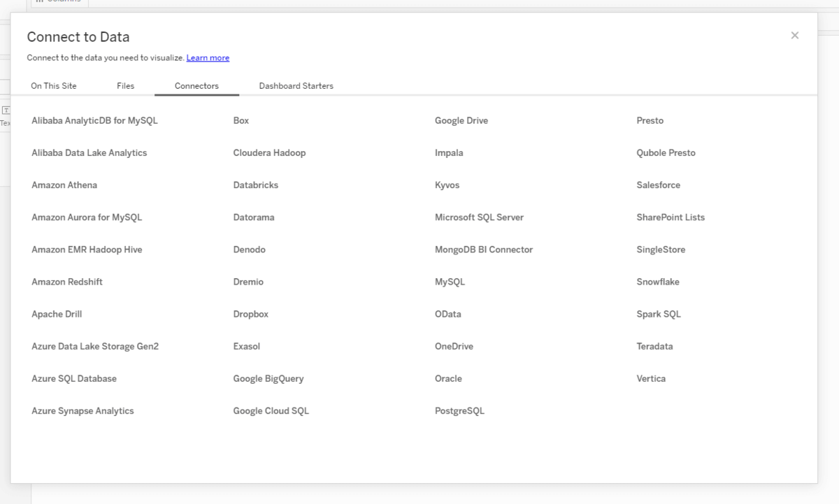Connect to Google Drive
Screen dimensions: 839x504
461,121
